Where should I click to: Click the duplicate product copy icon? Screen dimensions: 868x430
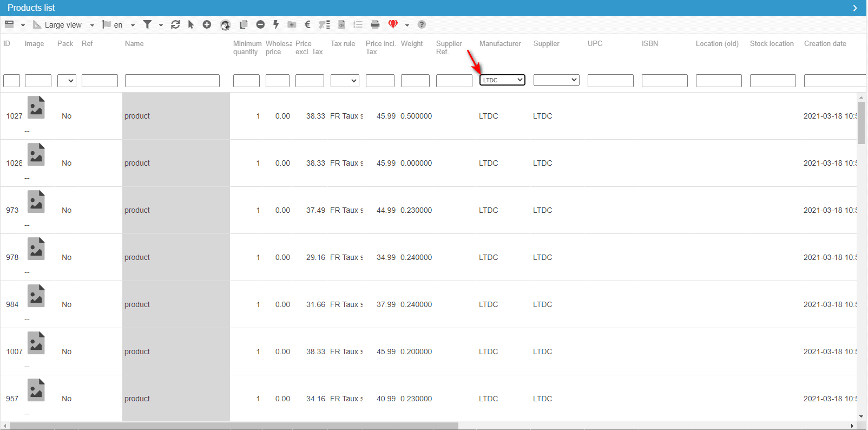[x=244, y=24]
